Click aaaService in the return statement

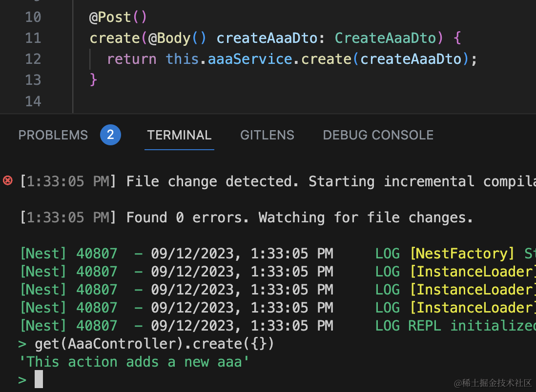coord(250,59)
